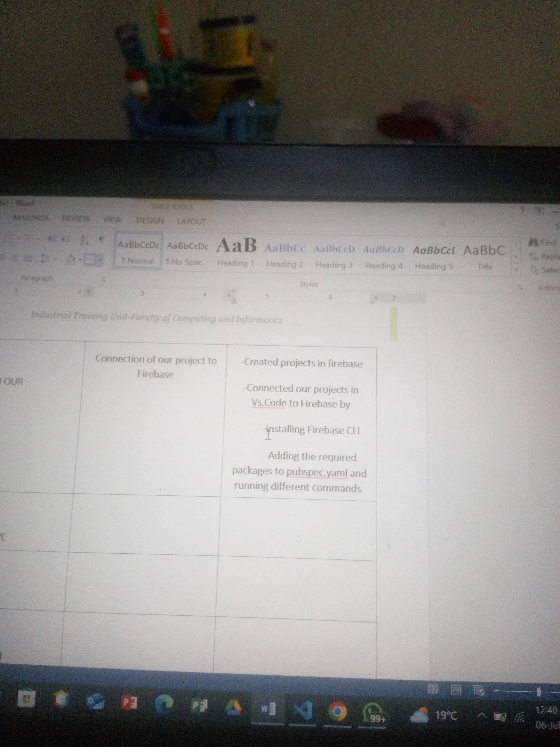Open Google Chrome from taskbar
Image resolution: width=560 pixels, height=747 pixels.
338,712
